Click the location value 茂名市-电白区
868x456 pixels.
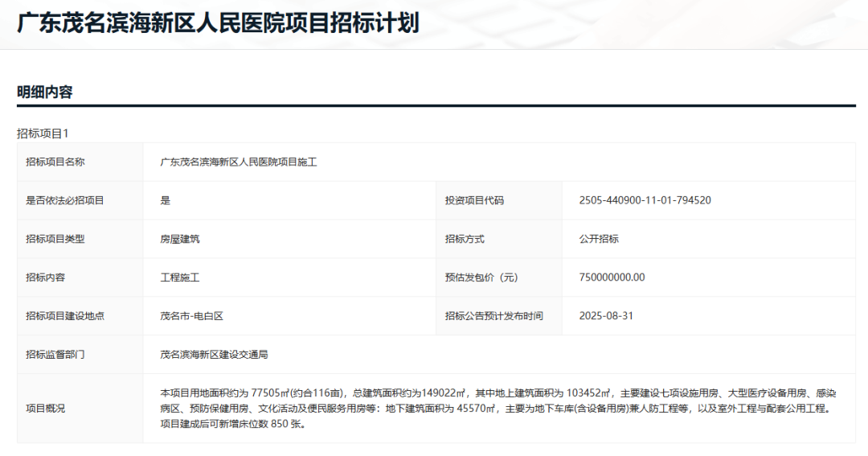191,316
